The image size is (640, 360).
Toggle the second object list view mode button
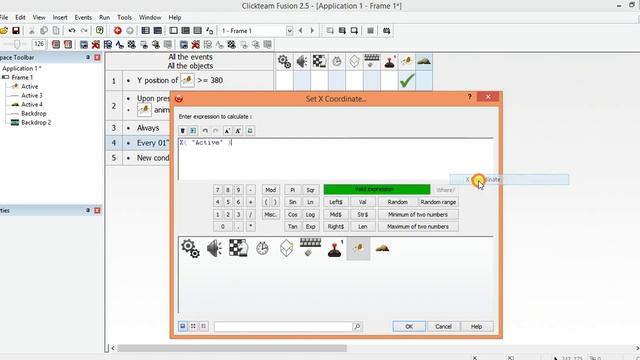pyautogui.click(x=193, y=326)
